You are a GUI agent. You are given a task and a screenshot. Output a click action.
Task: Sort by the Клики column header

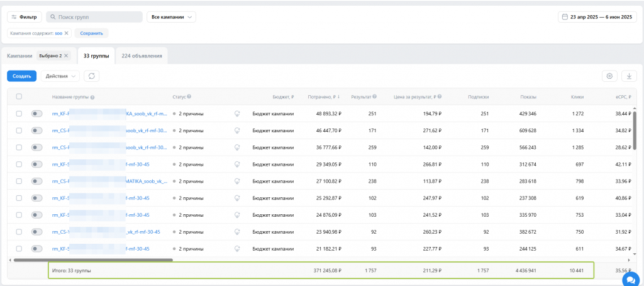(x=577, y=97)
